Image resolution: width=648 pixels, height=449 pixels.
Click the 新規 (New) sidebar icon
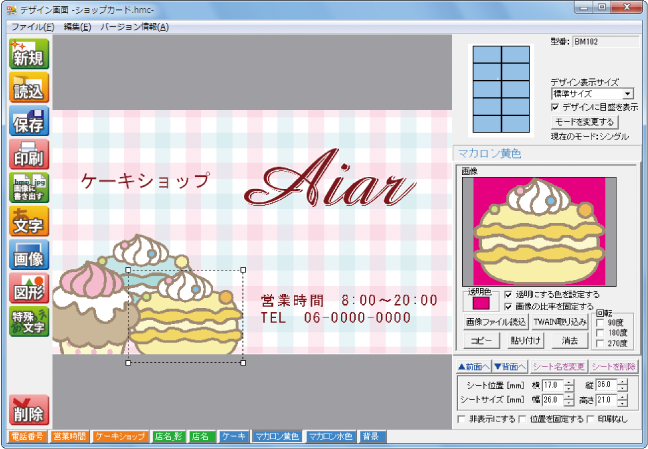(29, 55)
